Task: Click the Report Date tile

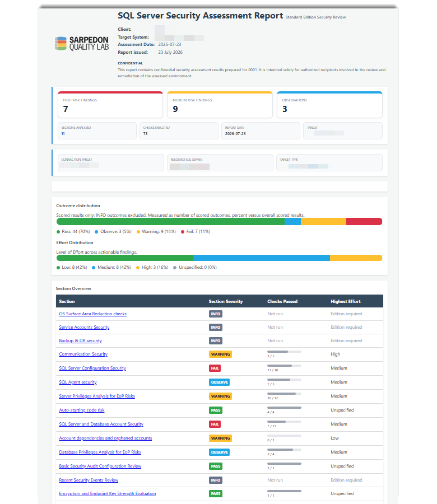Action: point(261,130)
